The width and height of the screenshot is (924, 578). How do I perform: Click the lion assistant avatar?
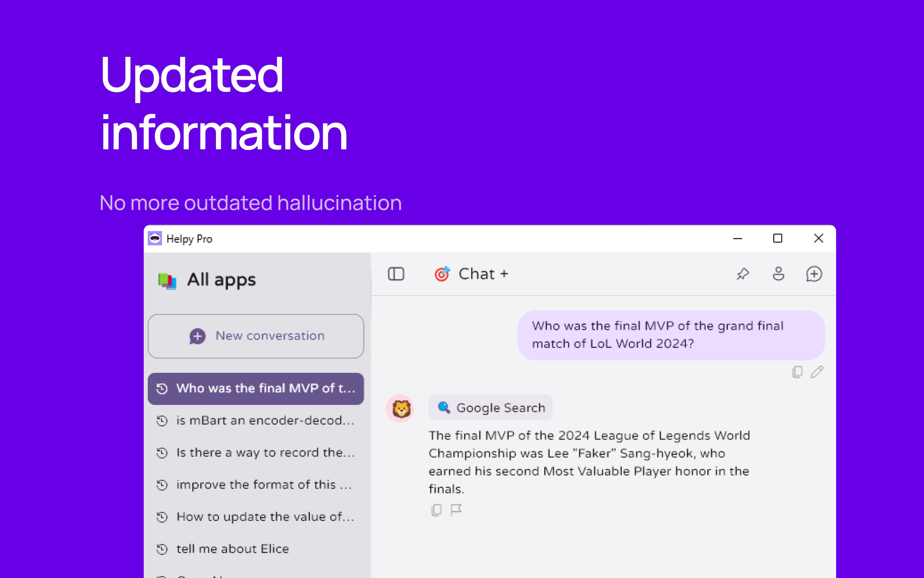point(400,408)
